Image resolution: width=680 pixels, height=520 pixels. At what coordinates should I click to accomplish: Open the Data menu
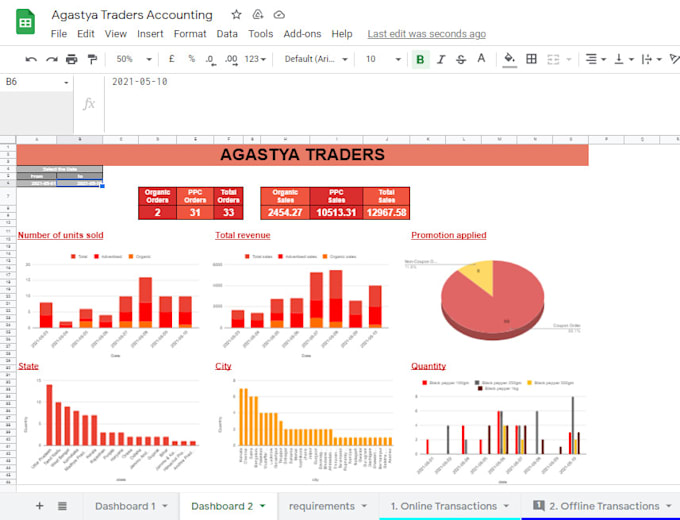227,34
